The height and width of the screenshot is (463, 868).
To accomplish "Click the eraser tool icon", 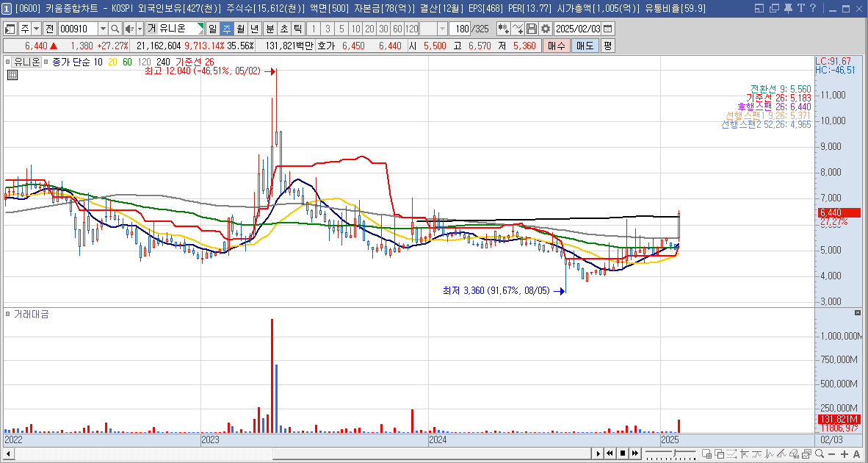I will tap(795, 453).
